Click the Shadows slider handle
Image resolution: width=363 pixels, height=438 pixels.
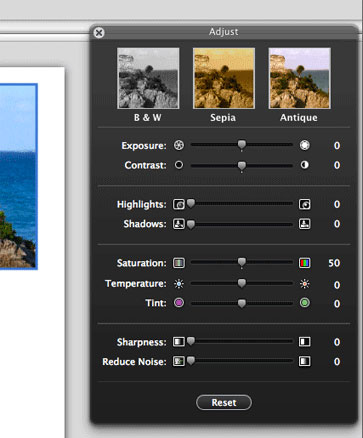(x=191, y=224)
